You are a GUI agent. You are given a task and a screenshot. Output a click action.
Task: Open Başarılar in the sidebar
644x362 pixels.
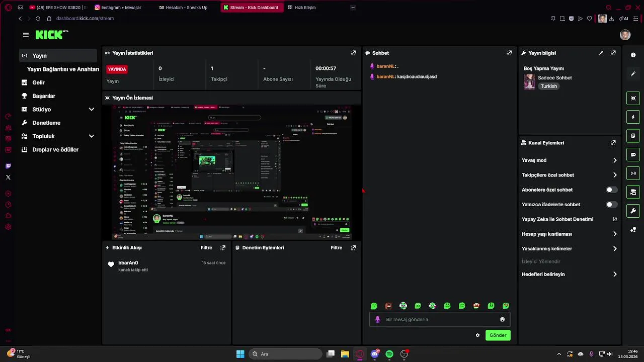tap(58, 96)
